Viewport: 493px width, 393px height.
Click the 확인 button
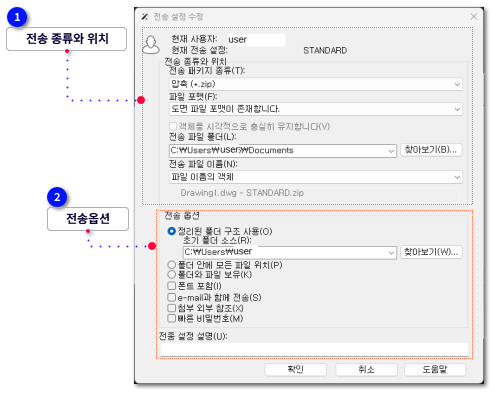pyautogui.click(x=295, y=370)
